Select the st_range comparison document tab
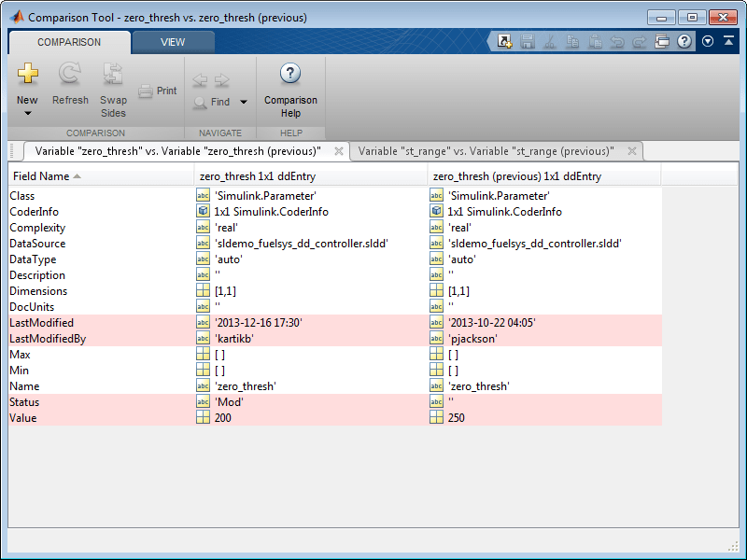 (486, 151)
